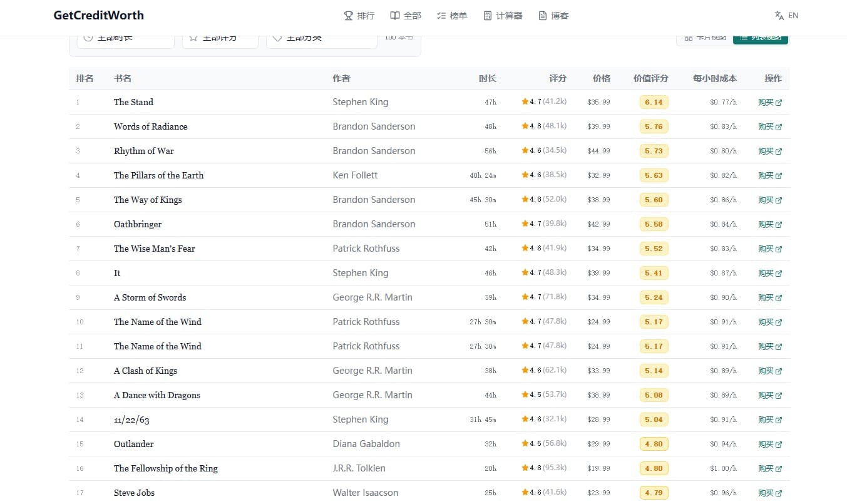
Task: Go to the 排行 ranking page
Action: click(359, 16)
